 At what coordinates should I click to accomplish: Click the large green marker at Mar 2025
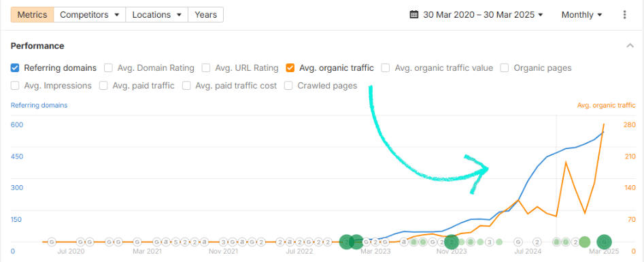(604, 242)
